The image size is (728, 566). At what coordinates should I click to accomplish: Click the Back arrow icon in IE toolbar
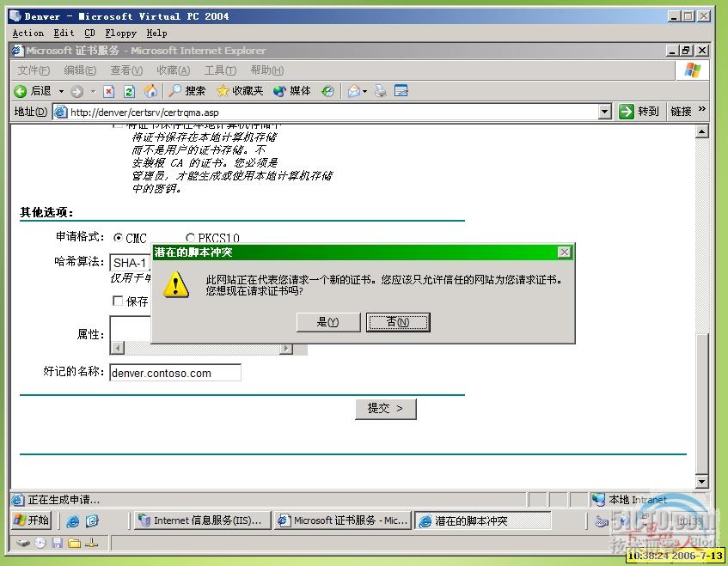[x=20, y=91]
